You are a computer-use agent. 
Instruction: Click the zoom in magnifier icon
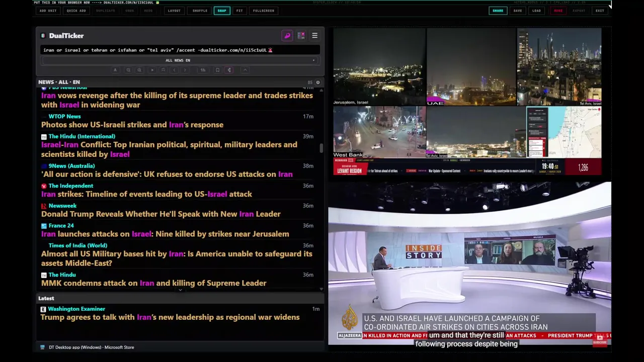point(139,70)
